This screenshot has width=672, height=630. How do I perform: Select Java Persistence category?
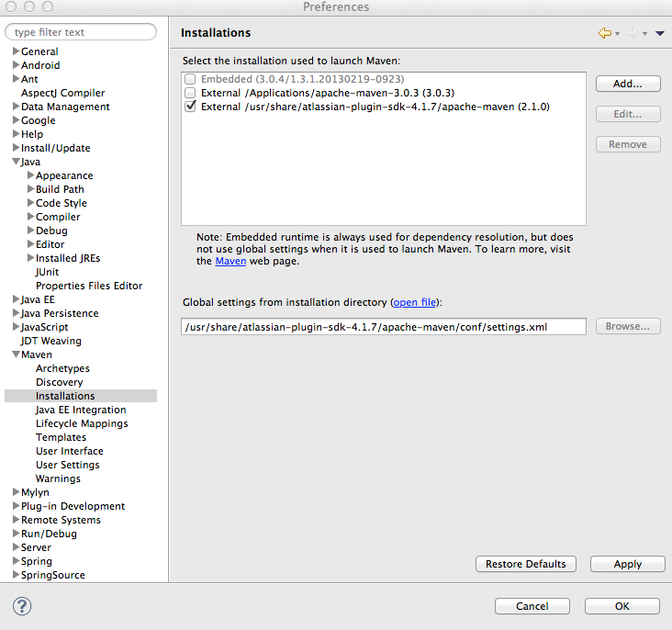pos(60,313)
